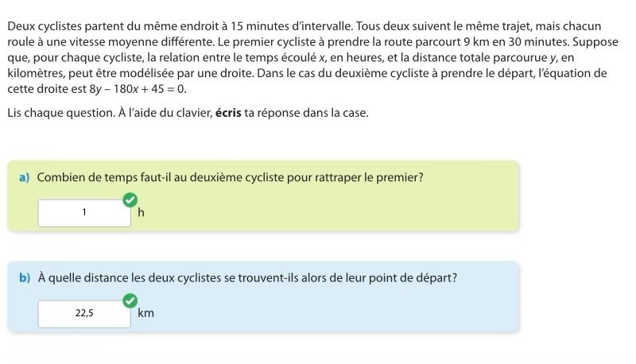Screen dimensions: 636x364
Task: Click the question "Combien de temps faut-il" text
Action: point(230,177)
